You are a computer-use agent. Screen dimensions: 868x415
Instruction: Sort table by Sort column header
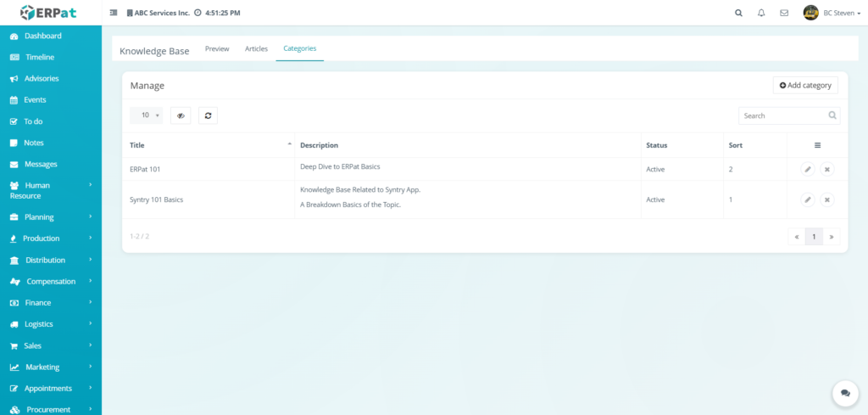755,145
